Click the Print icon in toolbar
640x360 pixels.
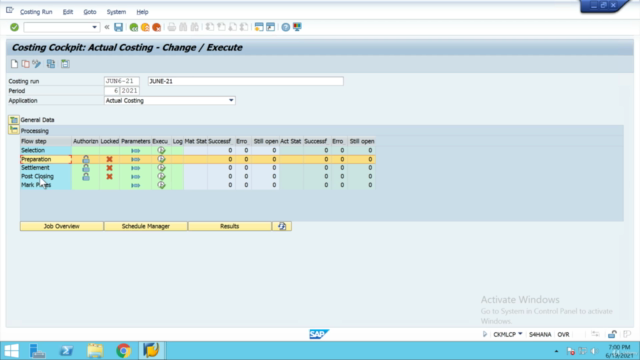coord(171,27)
